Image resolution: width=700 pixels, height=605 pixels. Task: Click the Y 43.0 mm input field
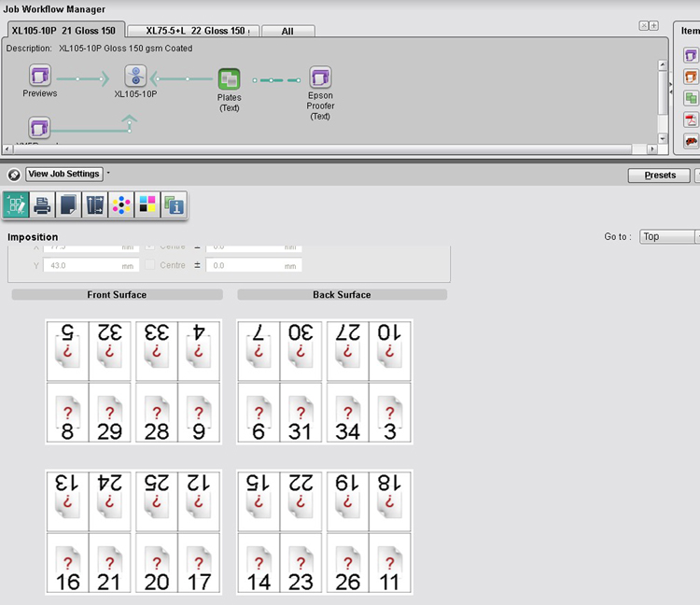[91, 265]
